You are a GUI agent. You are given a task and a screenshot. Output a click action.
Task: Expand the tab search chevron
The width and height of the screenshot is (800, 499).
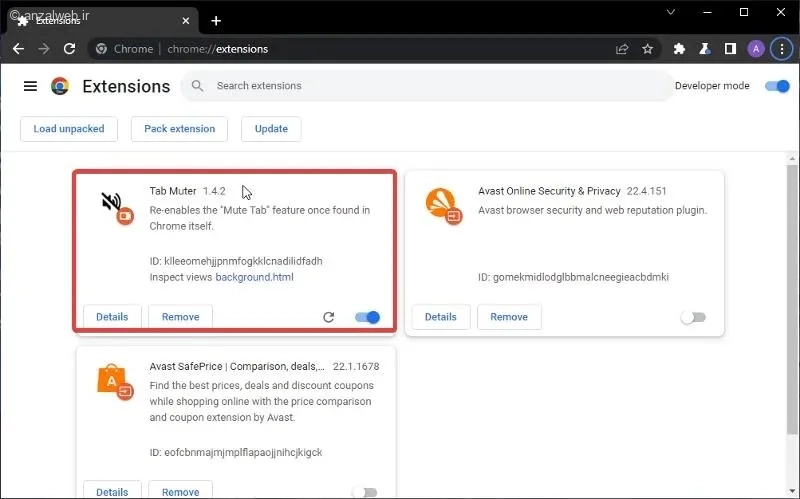tap(671, 12)
